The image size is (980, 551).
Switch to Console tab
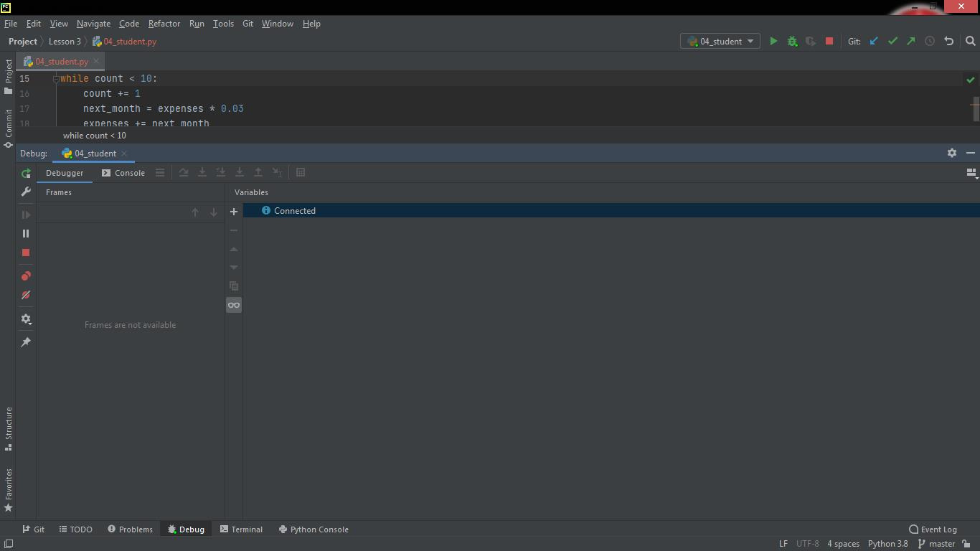pyautogui.click(x=123, y=173)
